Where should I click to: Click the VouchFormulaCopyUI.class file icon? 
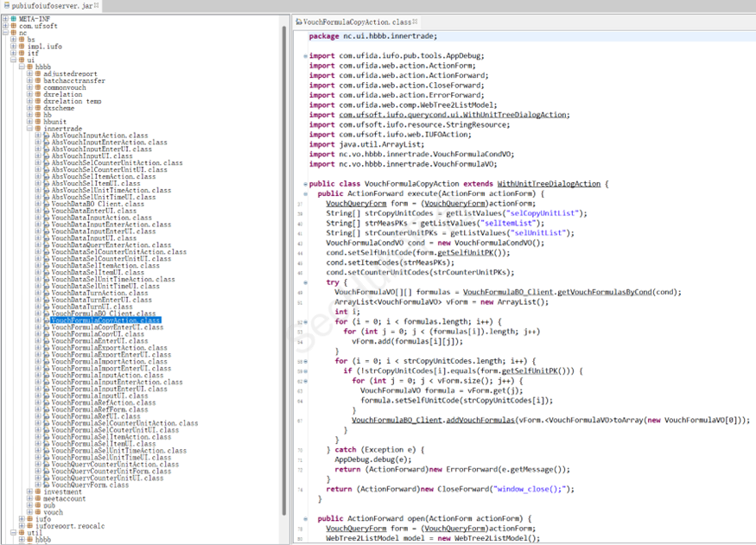tap(47, 334)
